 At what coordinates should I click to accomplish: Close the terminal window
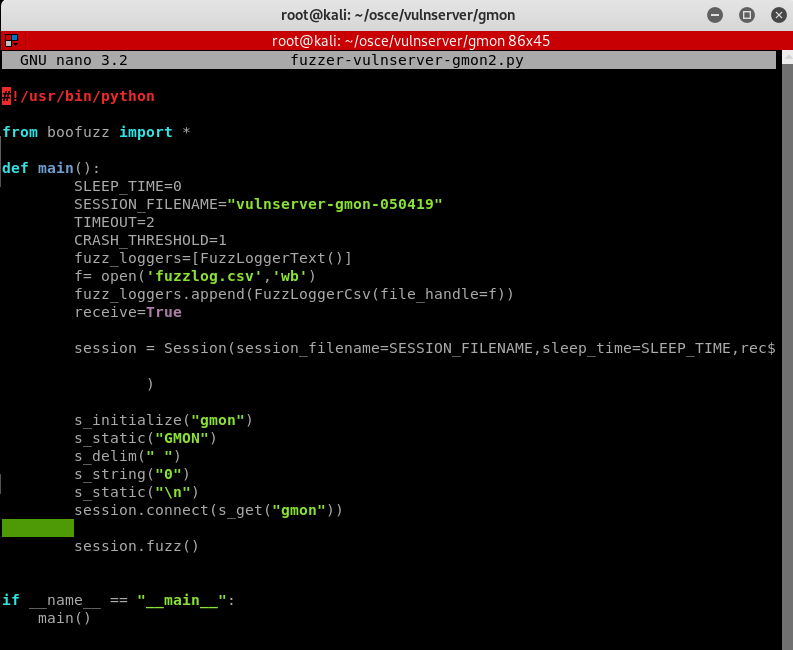tap(778, 15)
